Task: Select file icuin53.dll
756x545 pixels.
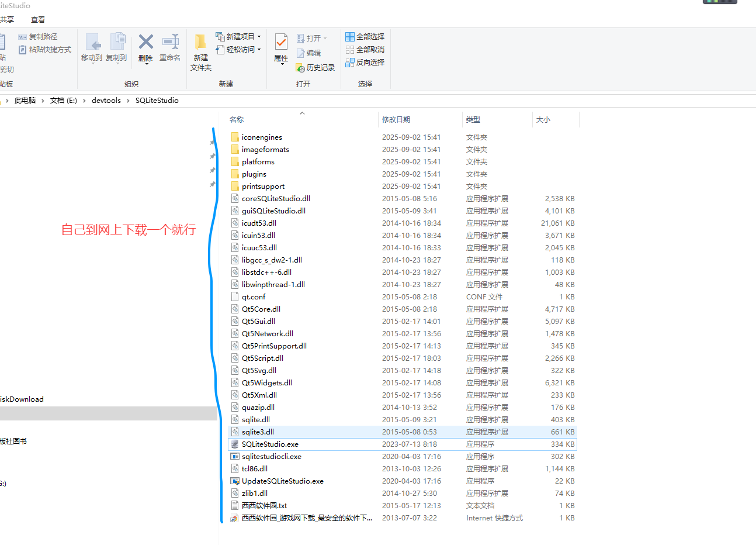Action: [258, 235]
